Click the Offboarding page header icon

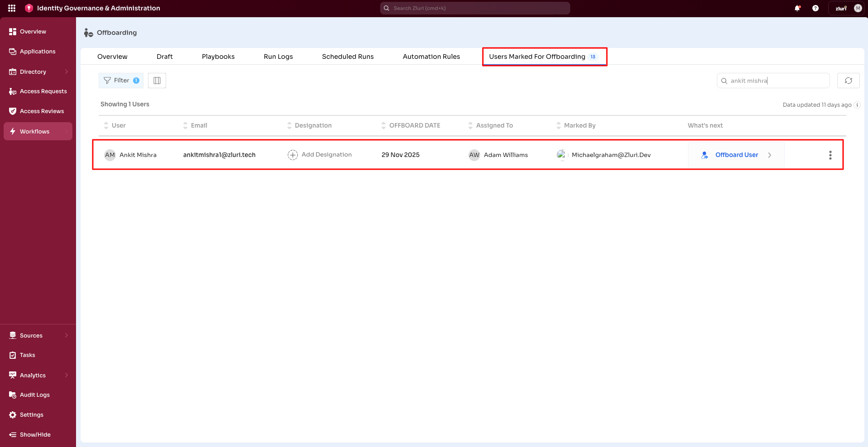click(x=89, y=33)
